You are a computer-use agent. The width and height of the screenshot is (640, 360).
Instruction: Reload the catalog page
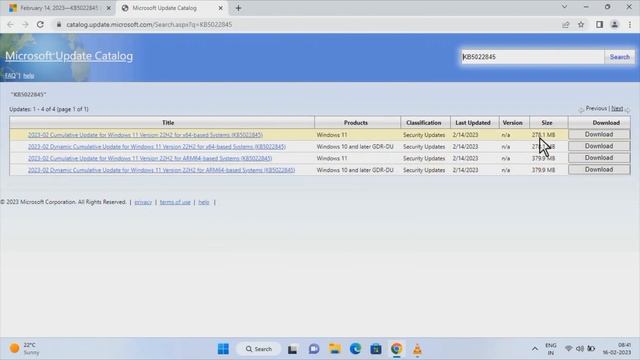40,24
